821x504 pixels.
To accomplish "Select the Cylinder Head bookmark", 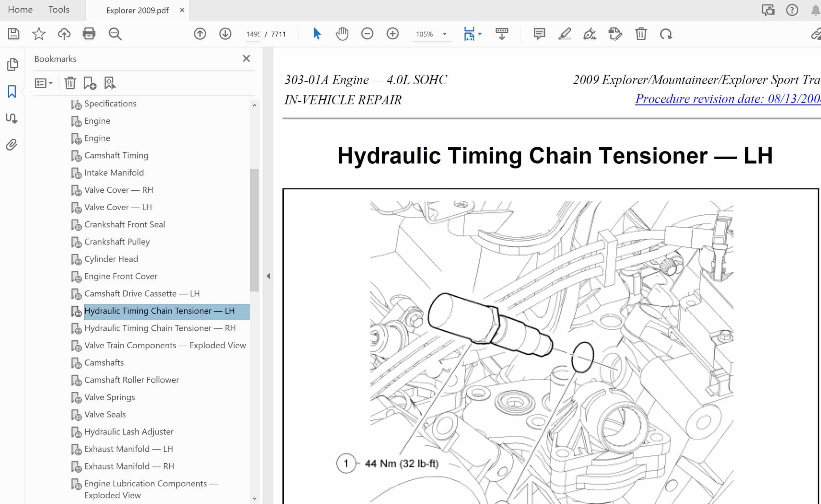I will (111, 259).
